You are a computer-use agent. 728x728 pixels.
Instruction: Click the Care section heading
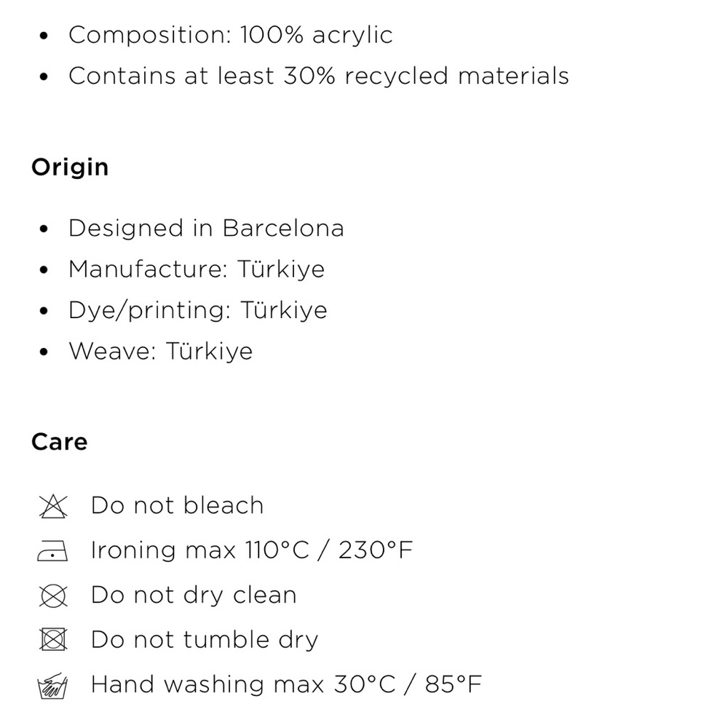(x=59, y=442)
